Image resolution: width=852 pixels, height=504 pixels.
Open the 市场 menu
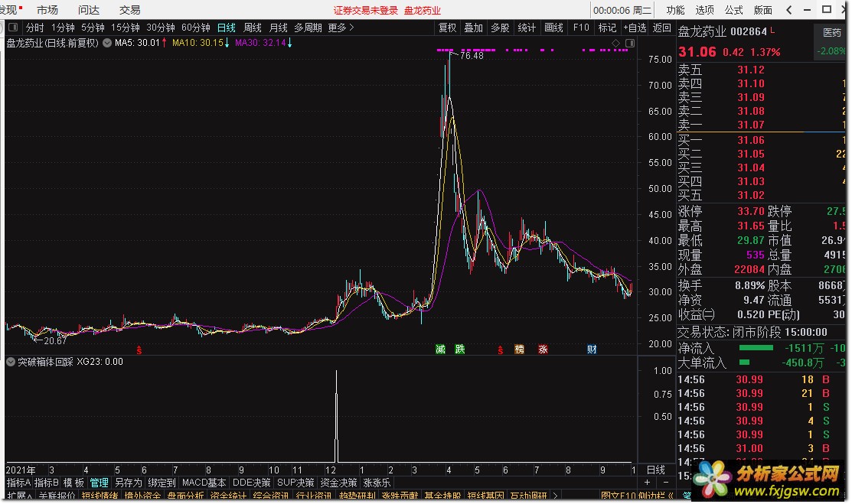pyautogui.click(x=47, y=10)
